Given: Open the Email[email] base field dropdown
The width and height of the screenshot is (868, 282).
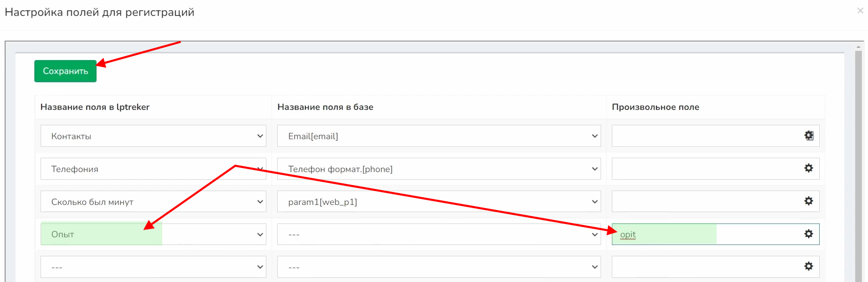Looking at the screenshot, I should 438,136.
